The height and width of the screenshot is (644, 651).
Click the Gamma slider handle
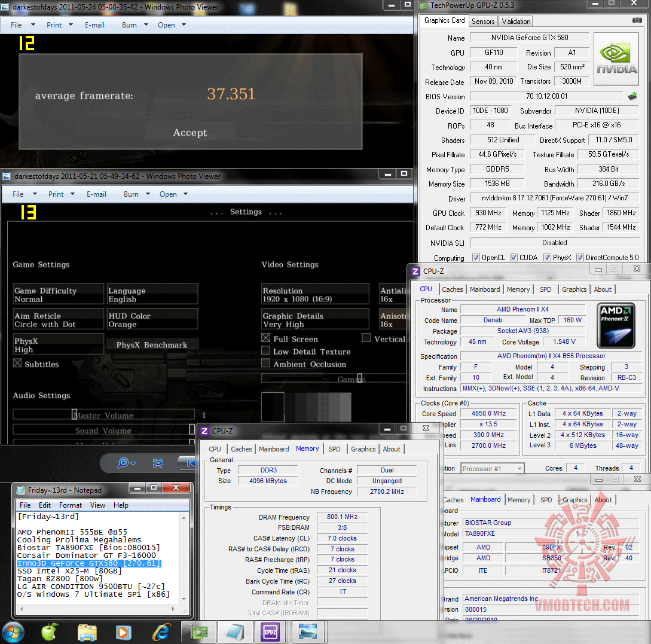(360, 379)
